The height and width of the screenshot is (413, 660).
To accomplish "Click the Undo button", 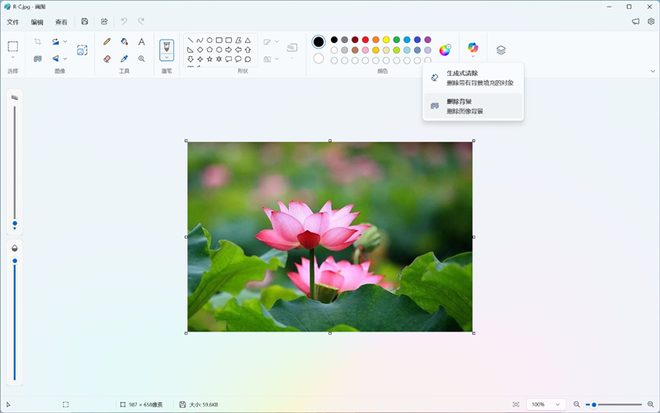I will coord(124,20).
